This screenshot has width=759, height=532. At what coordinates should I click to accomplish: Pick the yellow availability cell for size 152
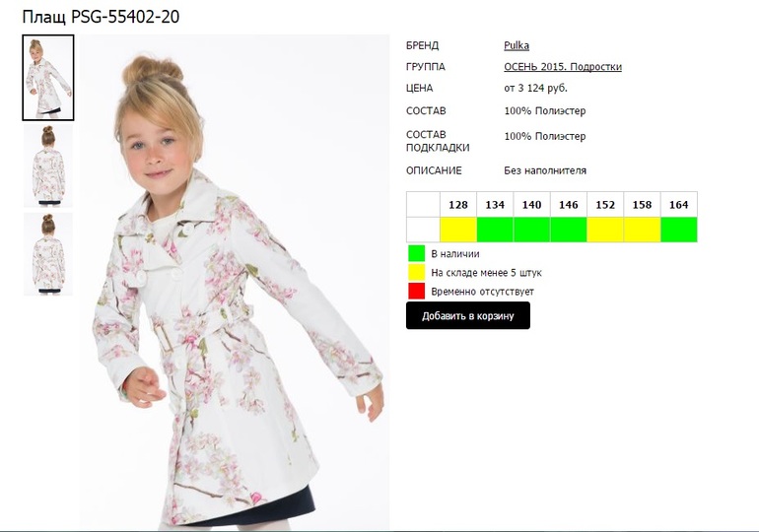(605, 230)
